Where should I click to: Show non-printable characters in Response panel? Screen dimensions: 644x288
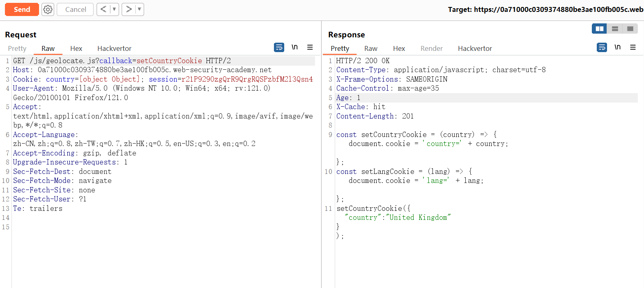(617, 48)
